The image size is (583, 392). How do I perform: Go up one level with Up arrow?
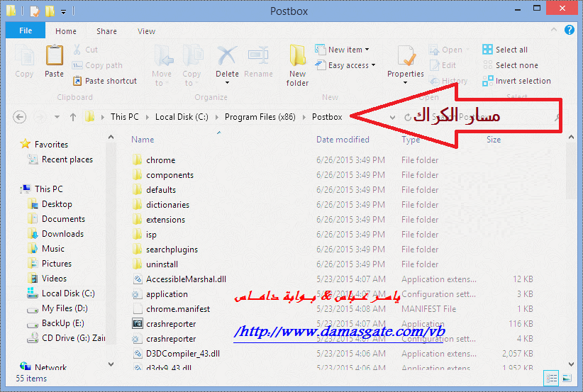click(x=73, y=117)
